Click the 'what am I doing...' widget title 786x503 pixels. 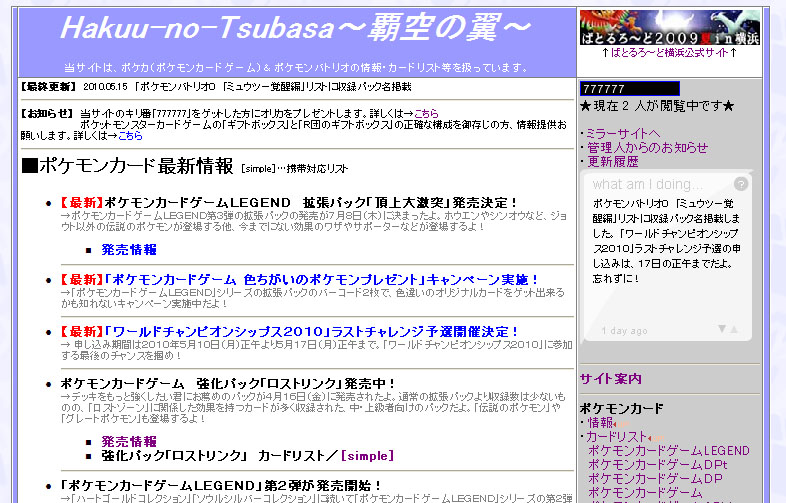[648, 184]
